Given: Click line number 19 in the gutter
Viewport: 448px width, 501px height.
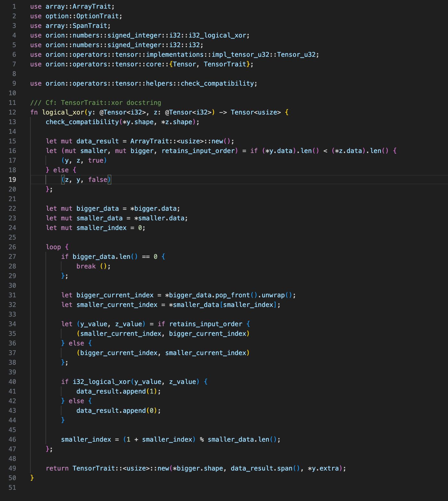Looking at the screenshot, I should [x=12, y=180].
